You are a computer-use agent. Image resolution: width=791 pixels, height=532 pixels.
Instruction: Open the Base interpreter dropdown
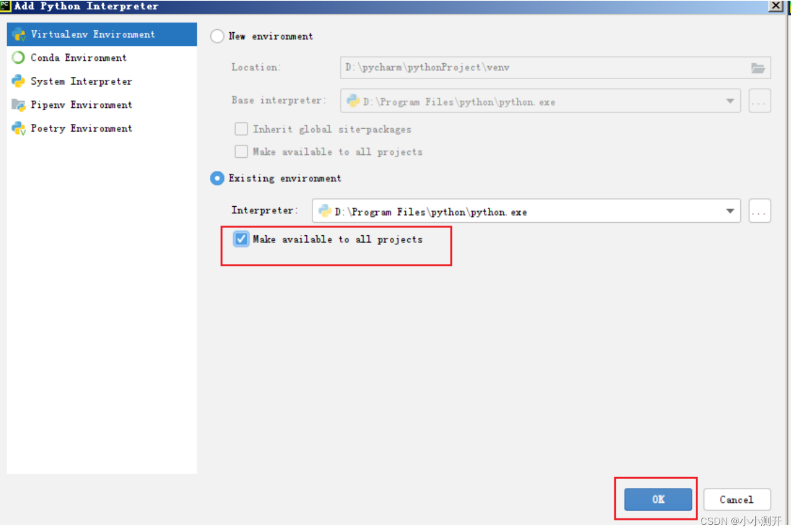[x=730, y=101]
